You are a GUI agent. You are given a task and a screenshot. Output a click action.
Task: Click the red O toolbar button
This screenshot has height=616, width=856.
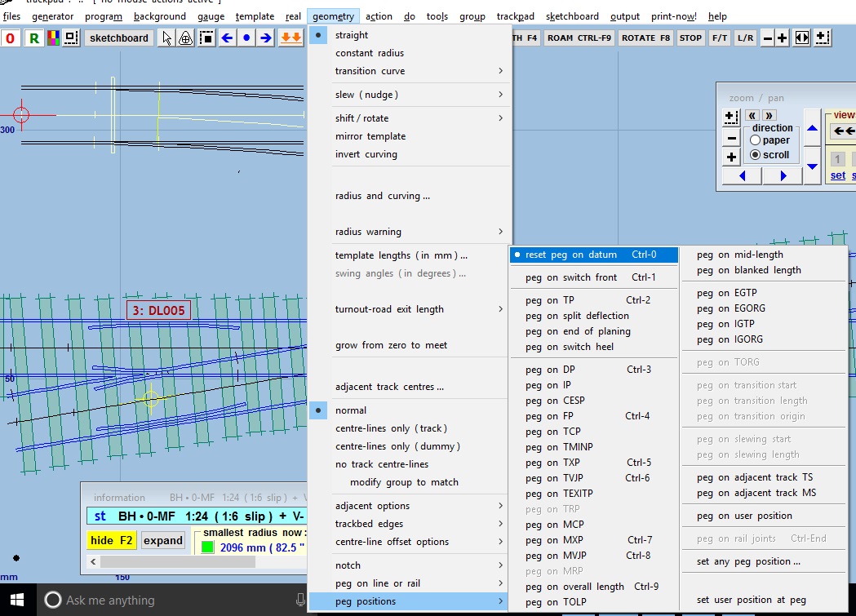coord(11,38)
